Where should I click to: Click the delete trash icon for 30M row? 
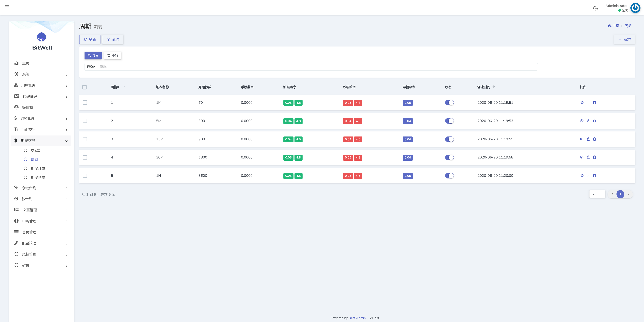595,157
